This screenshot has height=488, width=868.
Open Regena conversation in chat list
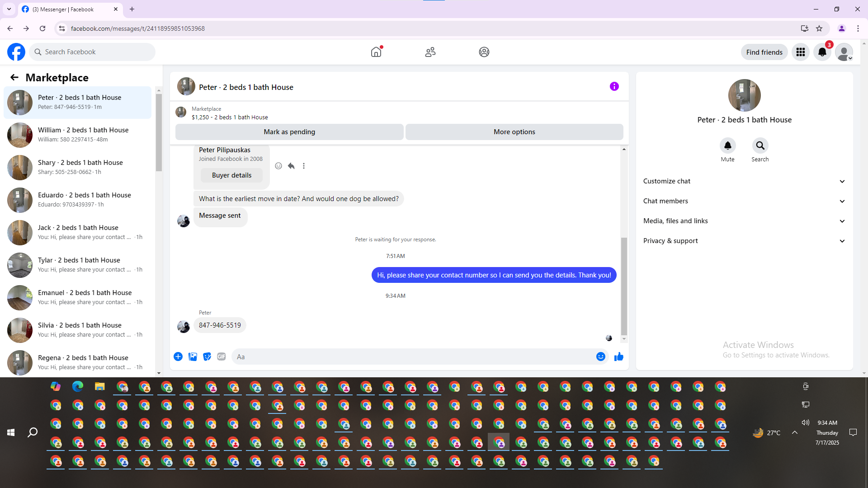click(x=78, y=363)
